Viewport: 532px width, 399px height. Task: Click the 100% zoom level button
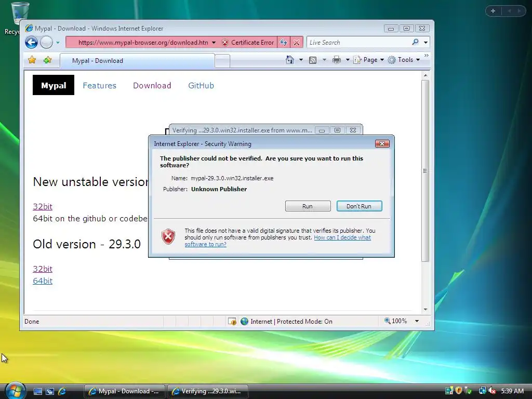[x=395, y=321]
